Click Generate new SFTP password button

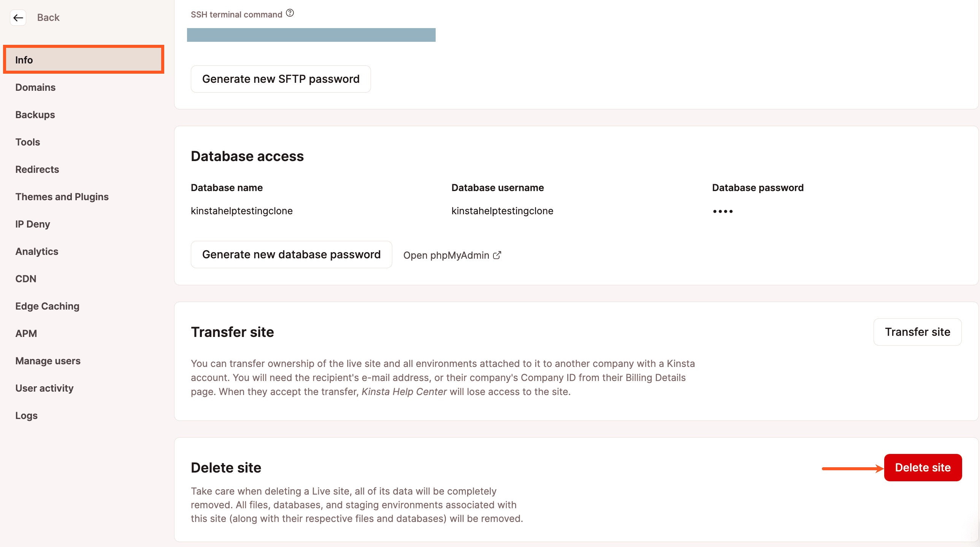tap(281, 79)
